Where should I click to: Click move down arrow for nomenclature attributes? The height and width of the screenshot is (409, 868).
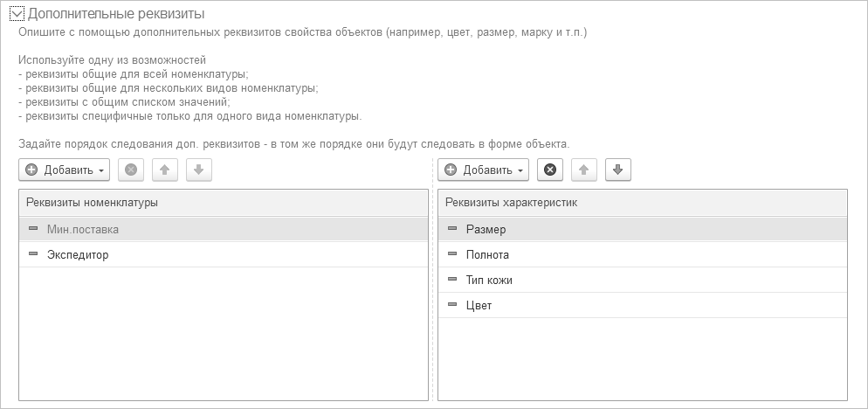click(x=198, y=170)
